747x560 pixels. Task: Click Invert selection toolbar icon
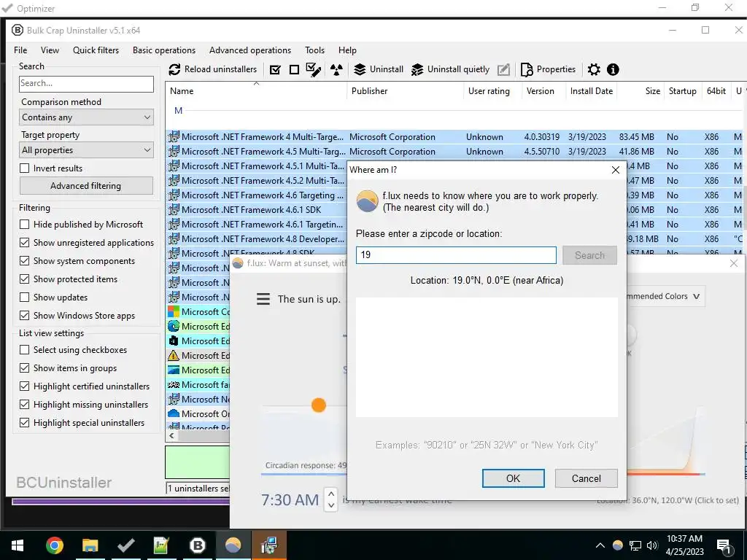tap(313, 70)
